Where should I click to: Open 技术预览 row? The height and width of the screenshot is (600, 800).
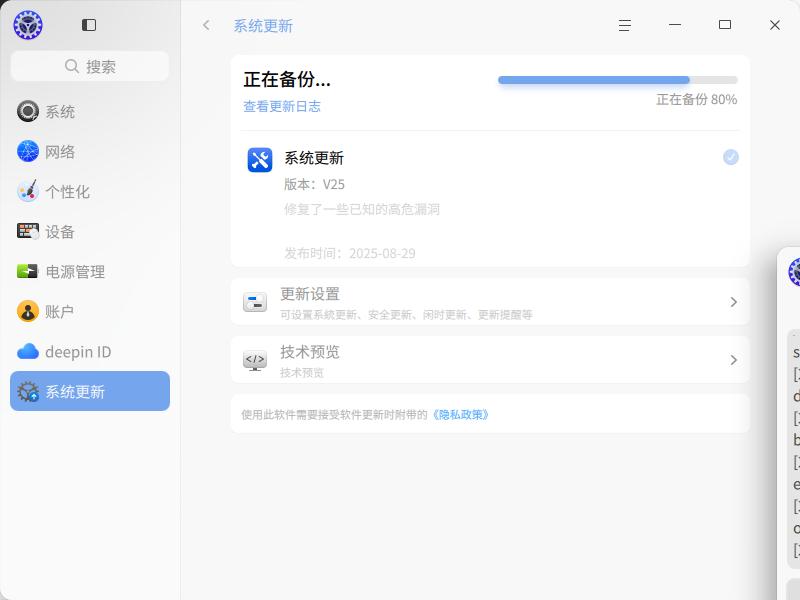(x=490, y=360)
